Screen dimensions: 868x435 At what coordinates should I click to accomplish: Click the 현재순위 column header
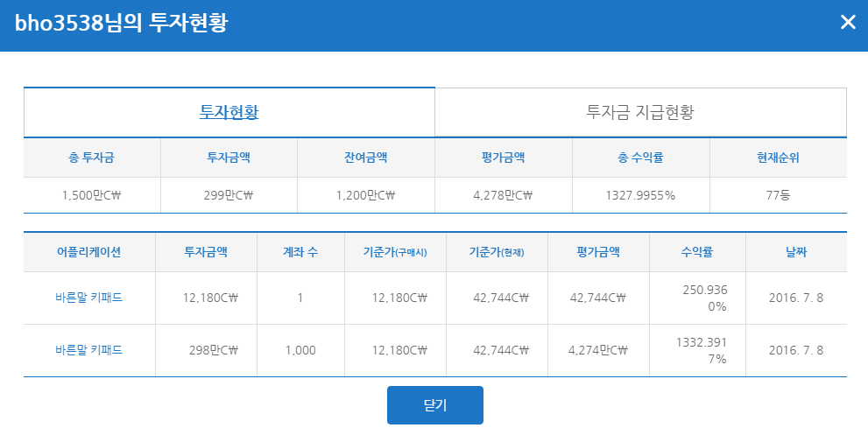[778, 158]
